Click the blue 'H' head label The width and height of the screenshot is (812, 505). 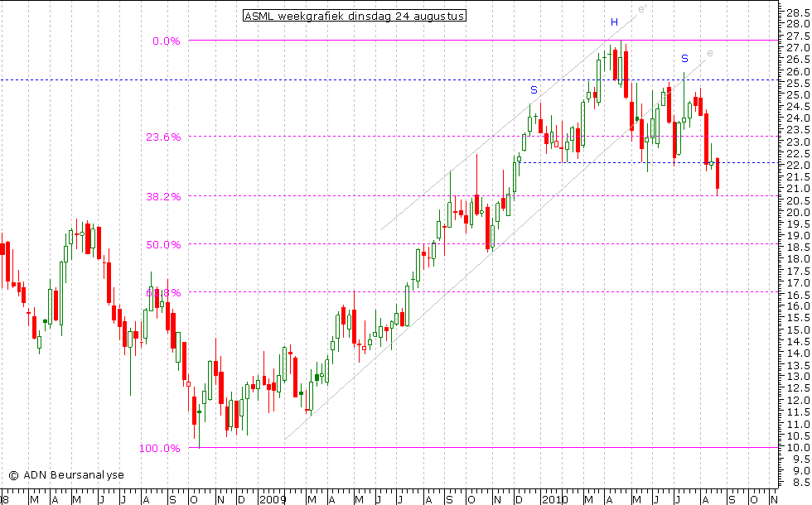pos(614,22)
